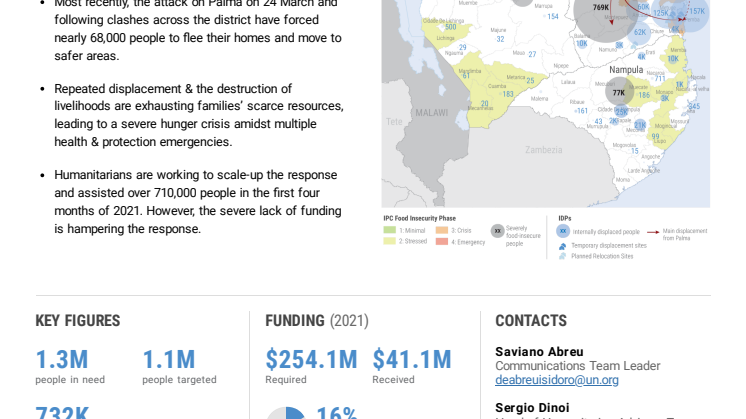Click the $254.1M Required funding figure

click(311, 360)
